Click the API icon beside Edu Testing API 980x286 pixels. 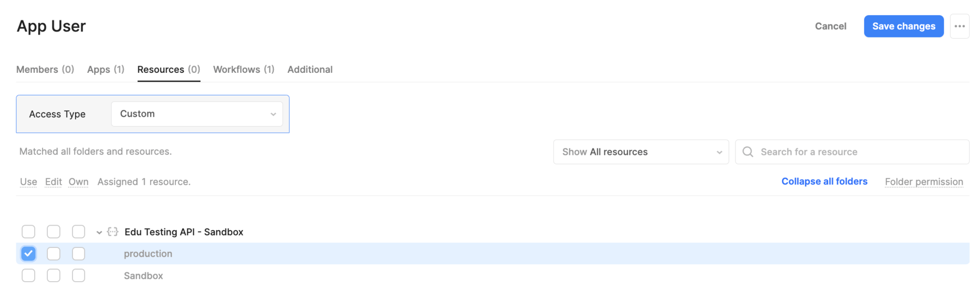click(113, 232)
